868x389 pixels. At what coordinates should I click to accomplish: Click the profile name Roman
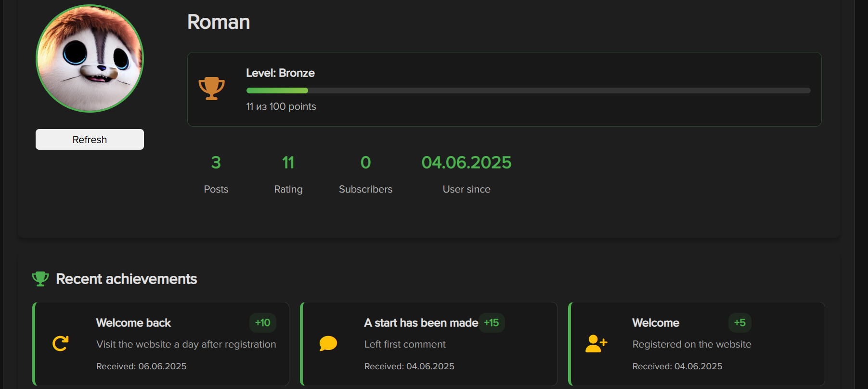coord(219,22)
